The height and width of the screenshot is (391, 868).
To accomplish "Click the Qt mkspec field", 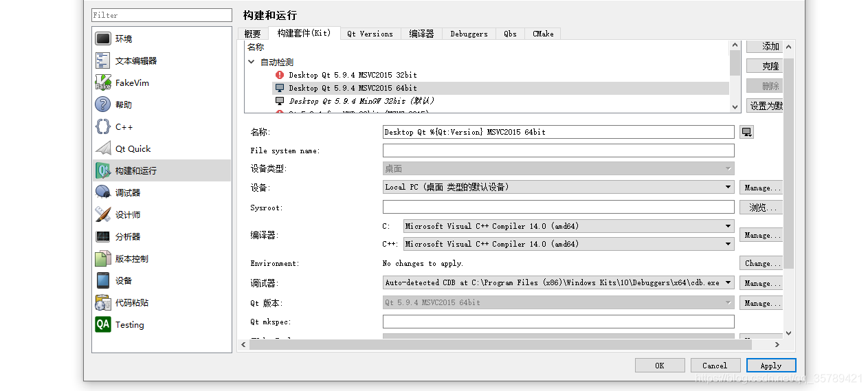I will [x=559, y=322].
